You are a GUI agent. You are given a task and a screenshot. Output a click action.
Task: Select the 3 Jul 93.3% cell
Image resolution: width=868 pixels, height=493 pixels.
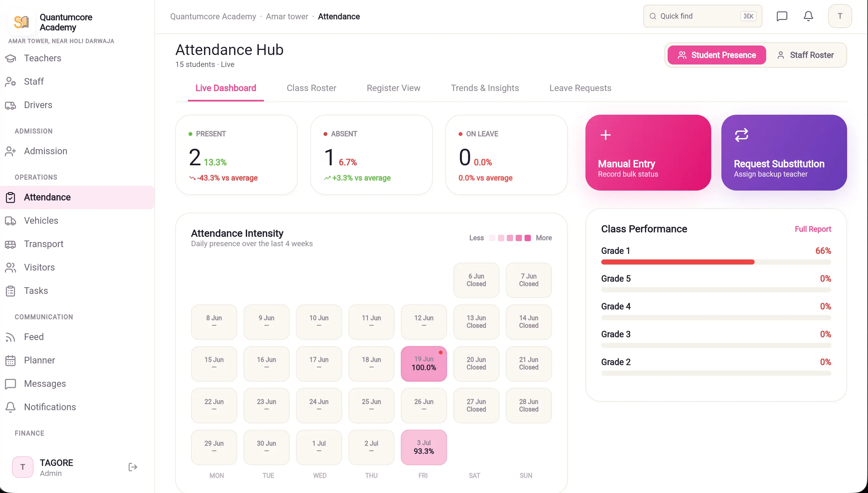click(424, 447)
